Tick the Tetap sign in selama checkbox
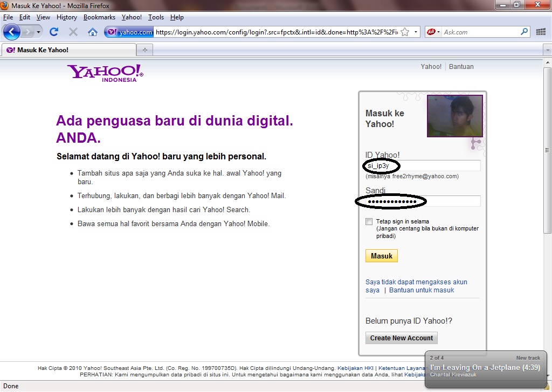The image size is (552, 392). pos(369,221)
